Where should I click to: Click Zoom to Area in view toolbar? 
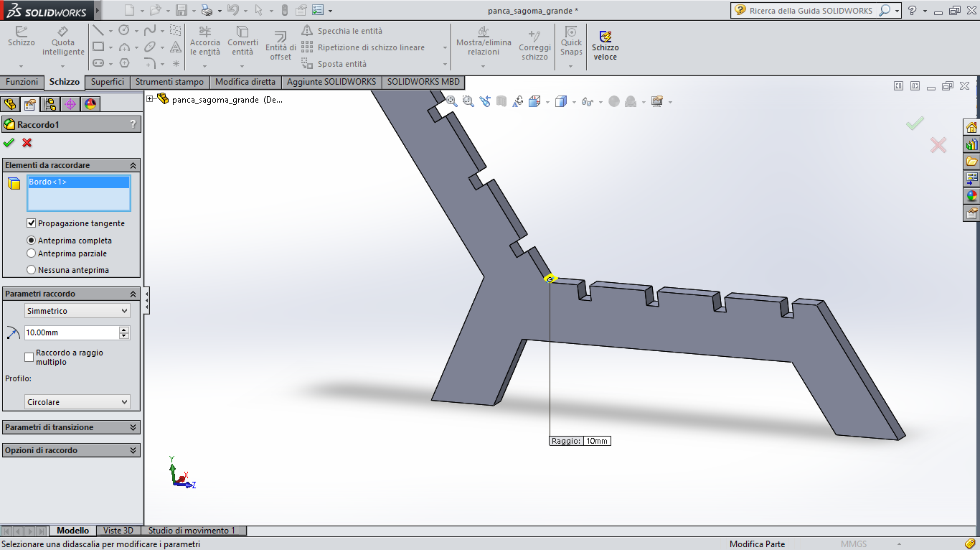pyautogui.click(x=468, y=101)
